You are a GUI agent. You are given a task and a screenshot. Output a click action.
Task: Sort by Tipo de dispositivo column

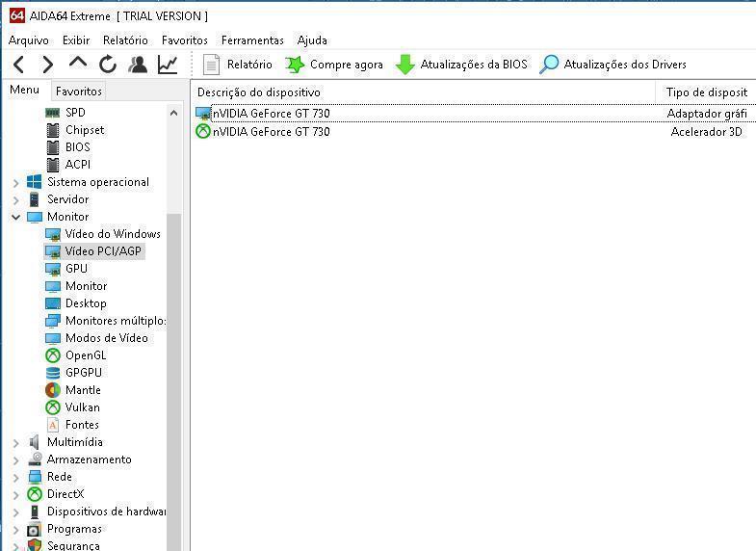tap(706, 92)
